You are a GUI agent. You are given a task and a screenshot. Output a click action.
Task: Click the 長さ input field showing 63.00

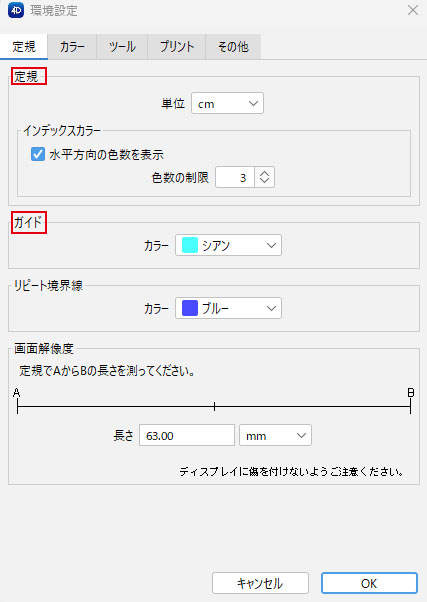pyautogui.click(x=187, y=435)
